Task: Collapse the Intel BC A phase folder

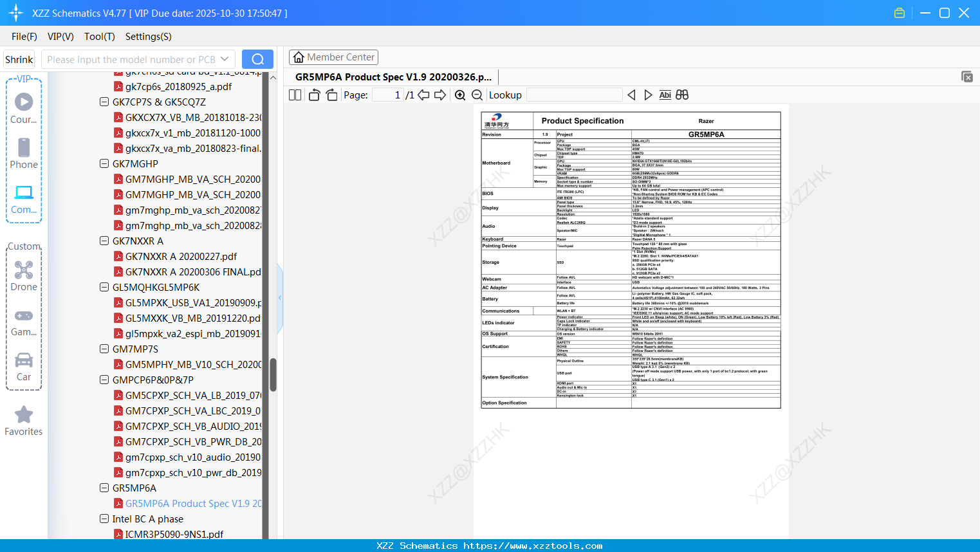Action: pos(104,519)
